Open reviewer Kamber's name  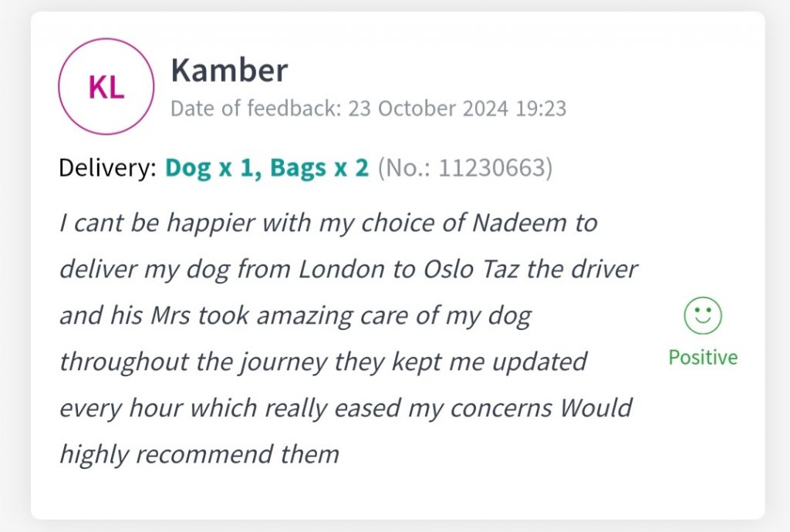click(x=229, y=71)
